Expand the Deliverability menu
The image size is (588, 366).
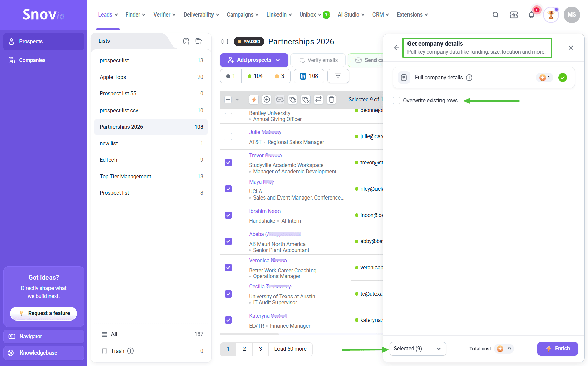pyautogui.click(x=201, y=15)
